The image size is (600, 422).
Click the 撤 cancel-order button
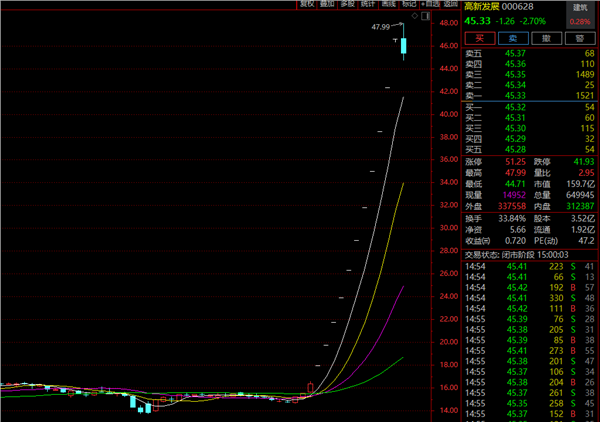pyautogui.click(x=546, y=38)
